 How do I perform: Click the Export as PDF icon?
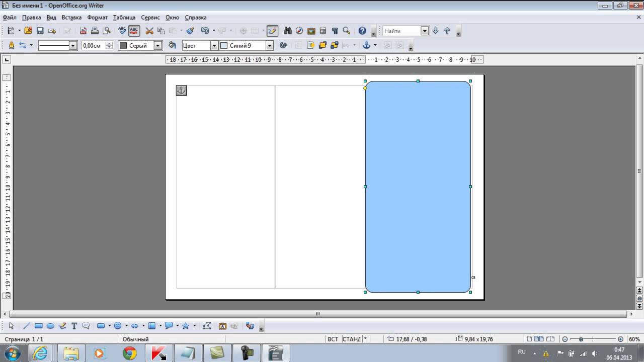[x=84, y=31]
